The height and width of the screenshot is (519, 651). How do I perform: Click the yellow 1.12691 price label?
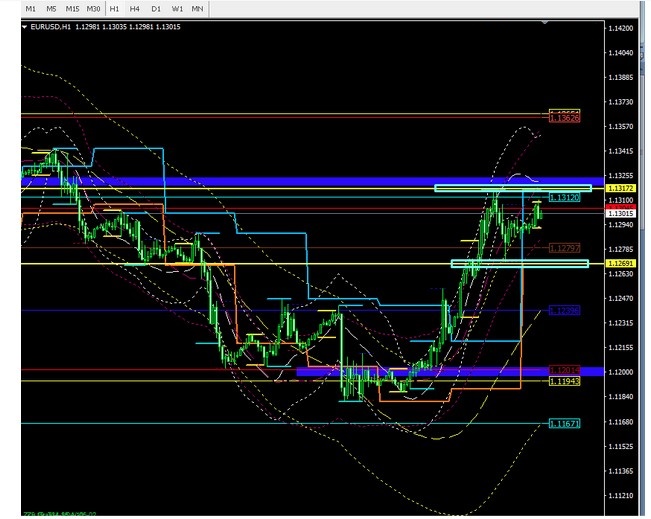[622, 264]
